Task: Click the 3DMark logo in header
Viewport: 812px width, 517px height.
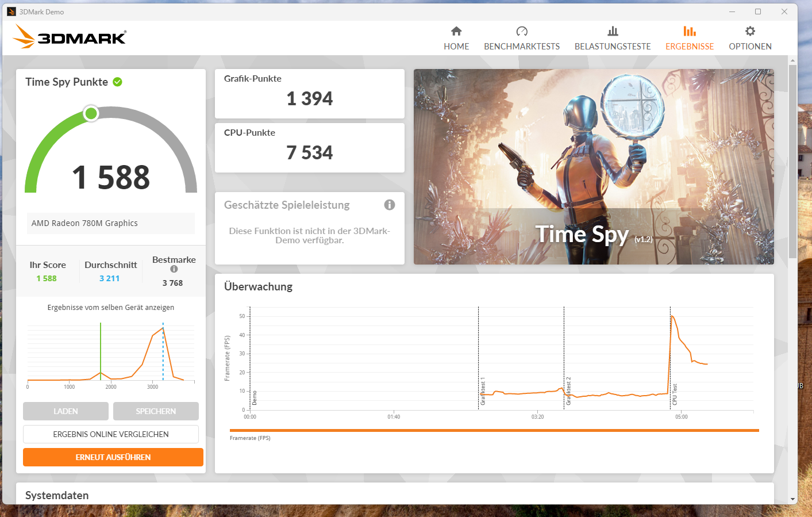Action: coord(69,37)
